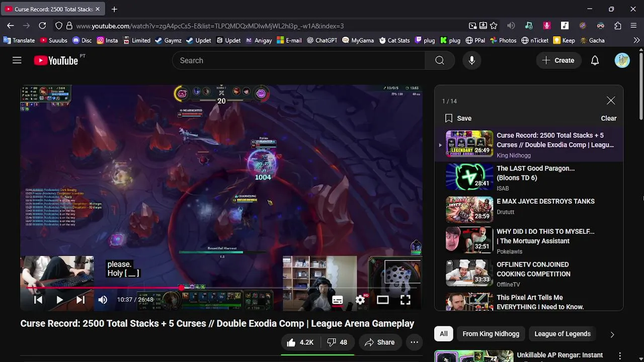Open the Disc bookmark
Screen dimensions: 644x362
coord(82,40)
